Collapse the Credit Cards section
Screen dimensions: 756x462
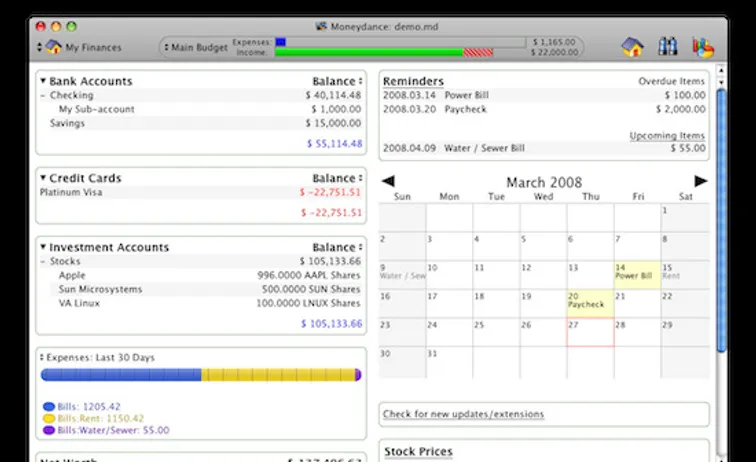click(43, 178)
